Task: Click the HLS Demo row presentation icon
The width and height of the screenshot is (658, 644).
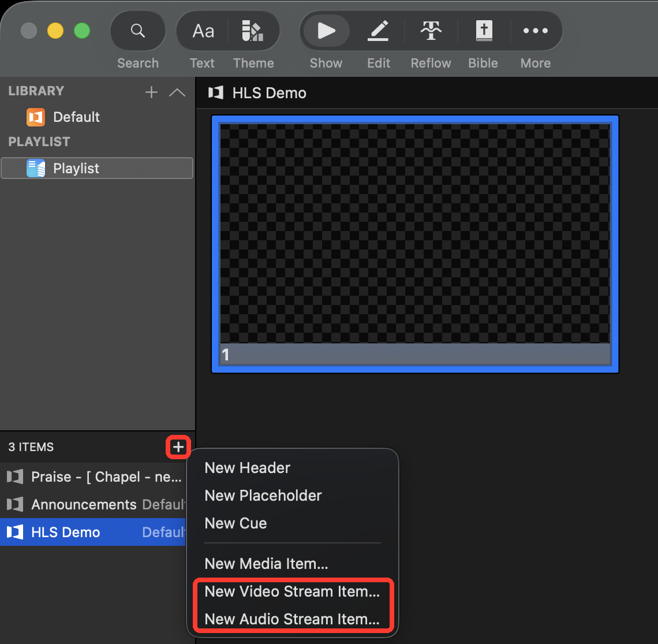Action: click(15, 532)
